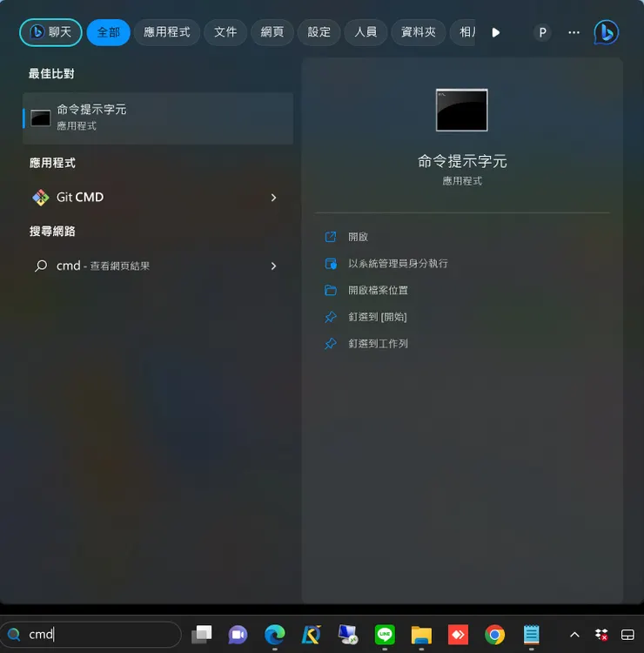Open File Explorer from the taskbar
The width and height of the screenshot is (644, 653).
[x=421, y=635]
